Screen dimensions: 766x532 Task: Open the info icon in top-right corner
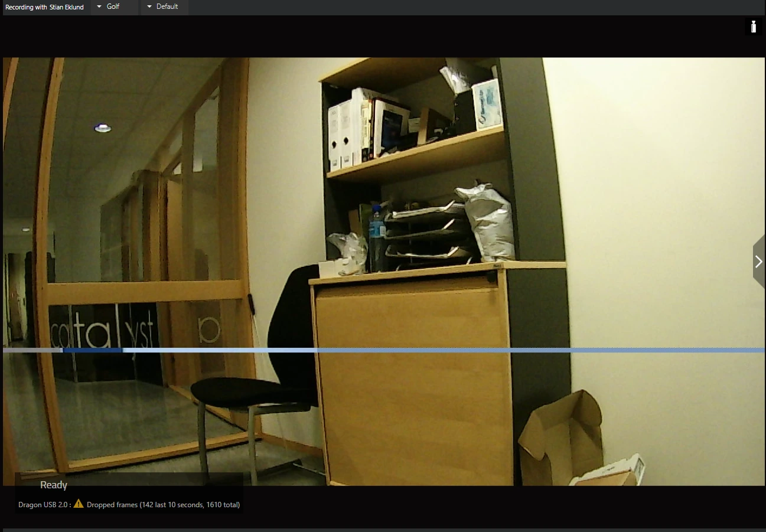tap(753, 27)
